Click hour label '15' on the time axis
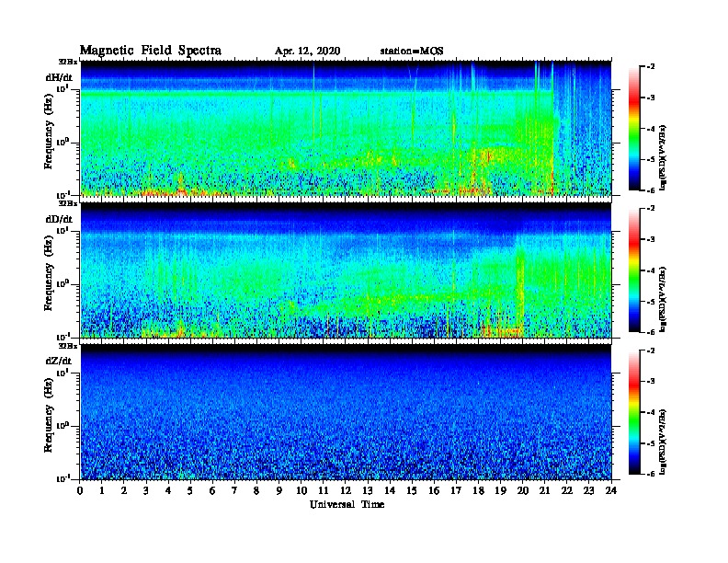Screen dimensions: 728x563 click(x=412, y=491)
